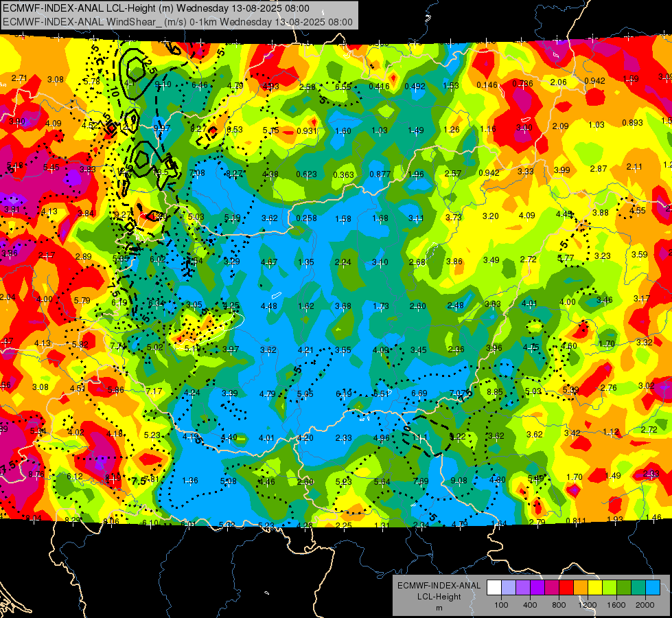Click the wind shear value 6.69
Image resolution: width=672 pixels, height=618 pixels.
click(x=419, y=393)
